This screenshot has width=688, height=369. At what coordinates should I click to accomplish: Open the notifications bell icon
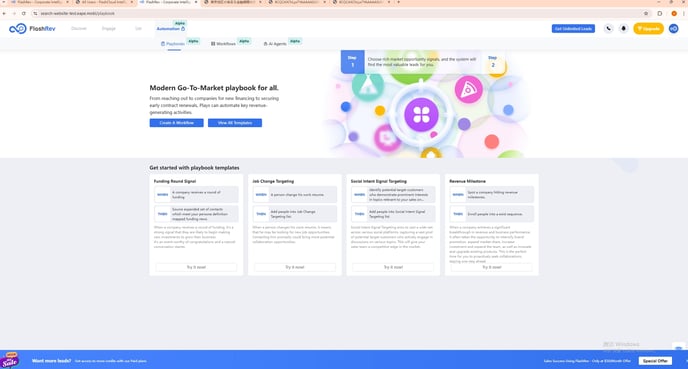[624, 29]
